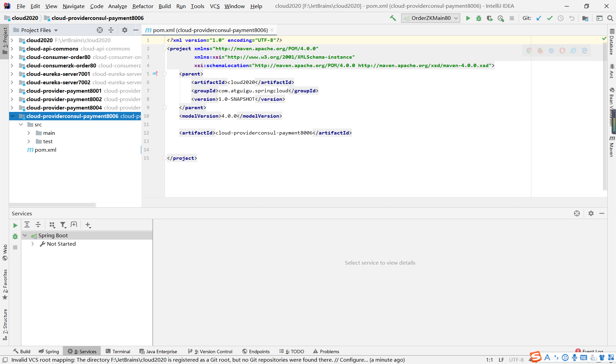Collapse cloud-providerconsul-payment8006 node
The image size is (616, 364).
(x=12, y=116)
